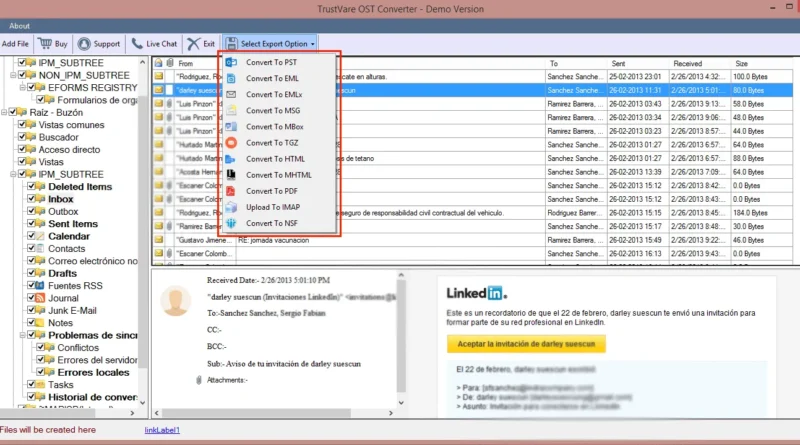Click the Buy shopping cart icon
The height and width of the screenshot is (445, 800).
pos(45,44)
